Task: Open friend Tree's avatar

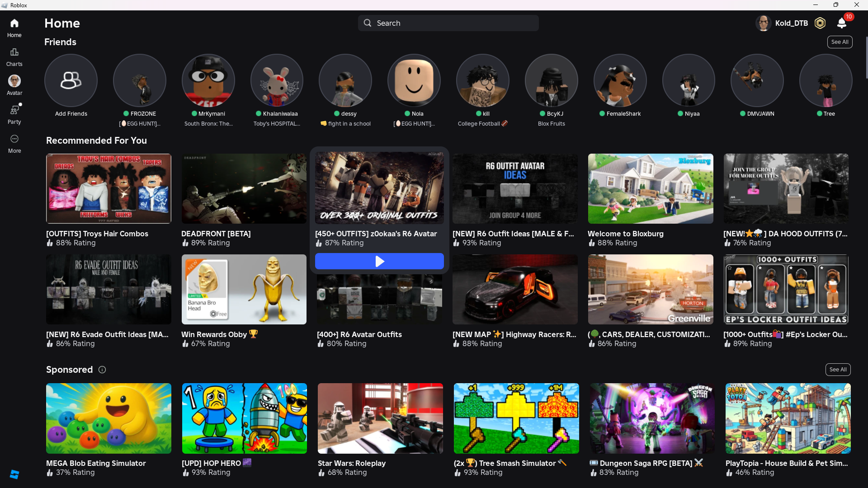Action: [826, 80]
